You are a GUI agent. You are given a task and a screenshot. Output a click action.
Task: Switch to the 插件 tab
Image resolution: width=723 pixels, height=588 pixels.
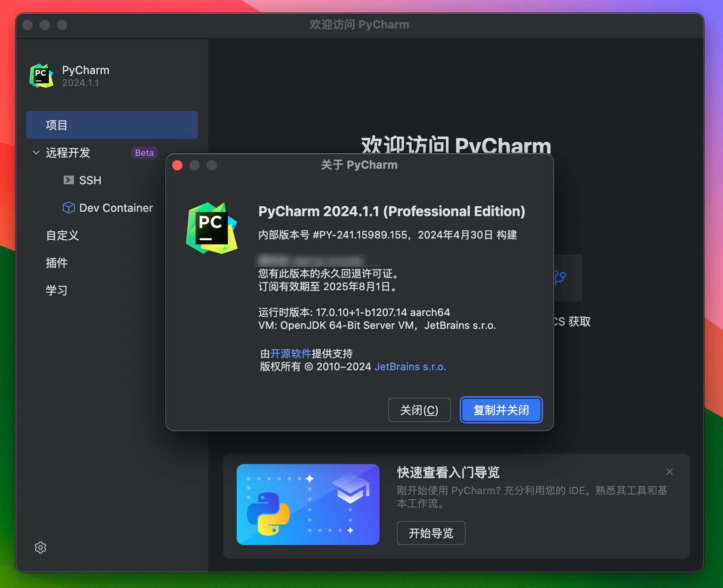click(57, 263)
